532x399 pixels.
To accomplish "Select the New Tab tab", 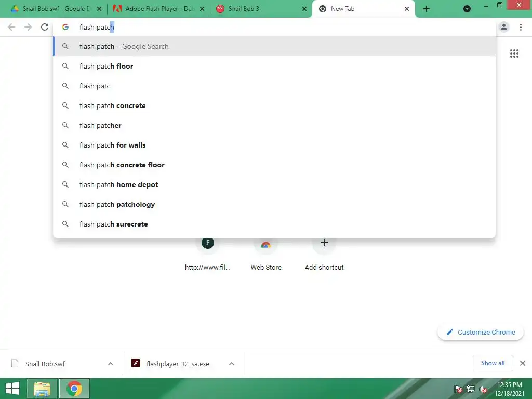I will (x=363, y=9).
